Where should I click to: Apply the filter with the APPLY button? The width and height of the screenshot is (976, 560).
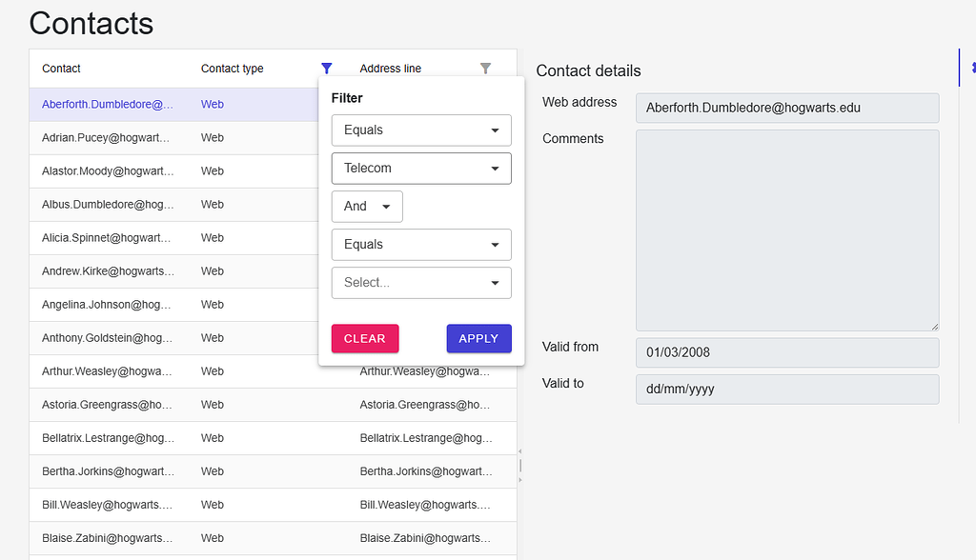(x=478, y=338)
